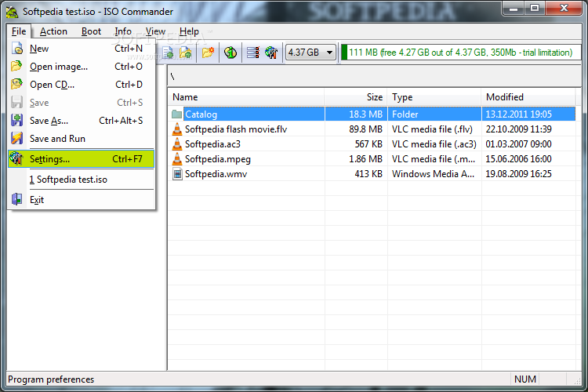Select the Softpedia.mpeg file name

pos(217,159)
